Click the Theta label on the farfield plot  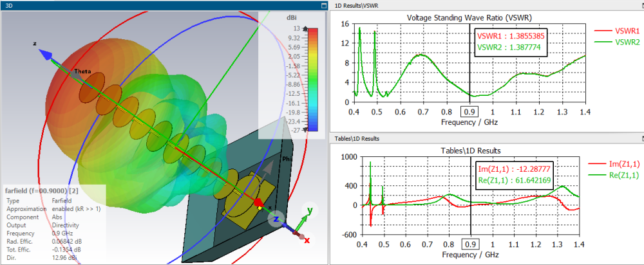[x=82, y=72]
